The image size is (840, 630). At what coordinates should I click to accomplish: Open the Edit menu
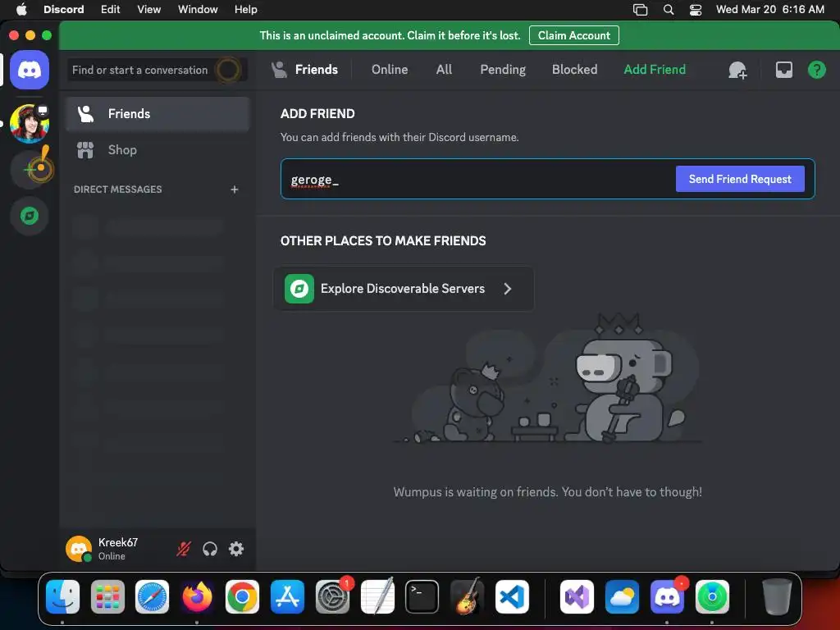pos(111,9)
